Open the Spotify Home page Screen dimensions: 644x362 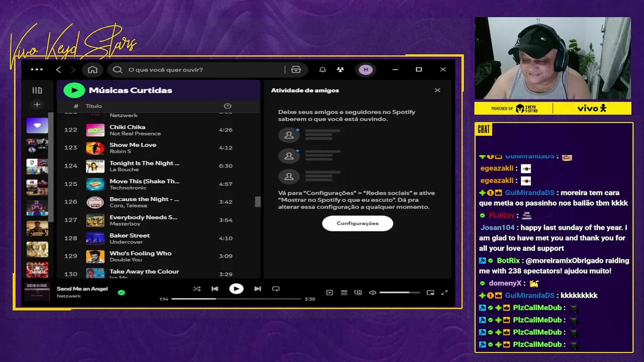tap(93, 69)
